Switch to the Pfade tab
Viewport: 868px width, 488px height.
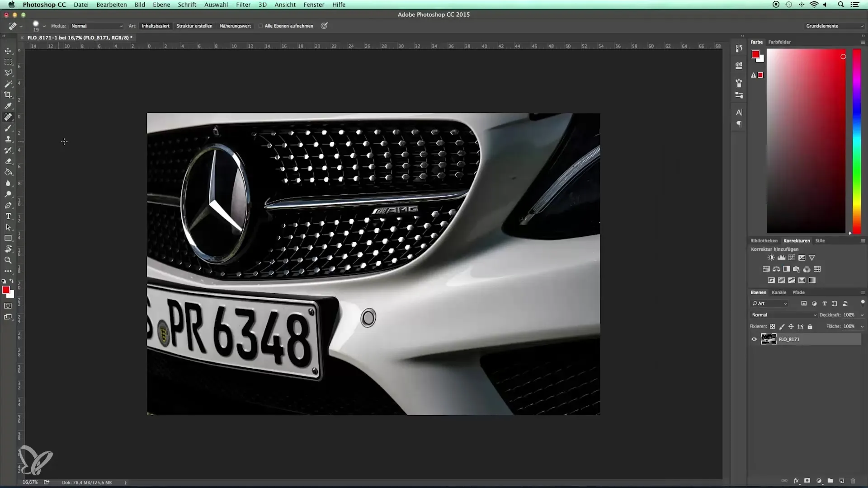pos(798,292)
